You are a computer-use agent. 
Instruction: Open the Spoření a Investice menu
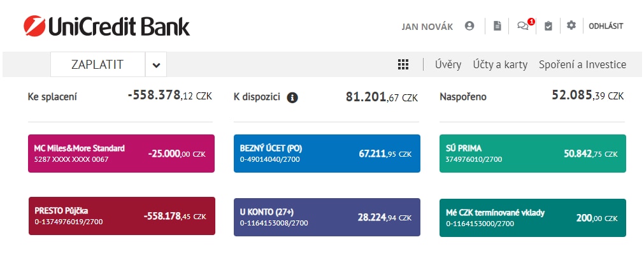click(x=582, y=64)
